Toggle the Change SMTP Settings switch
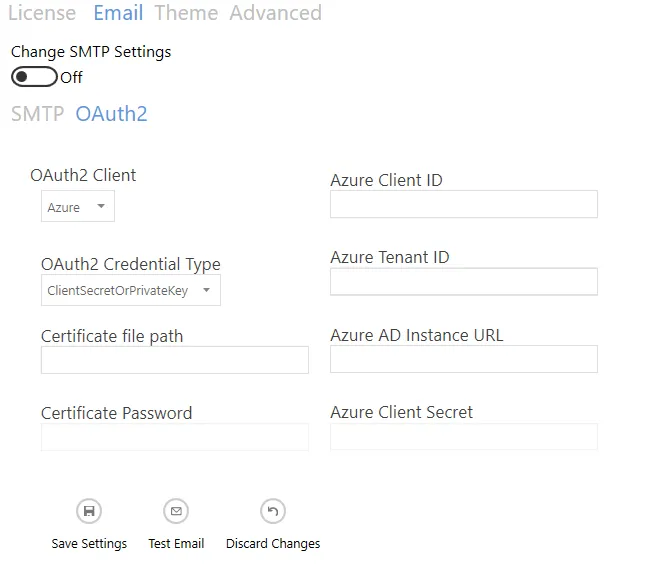Image resolution: width=647 pixels, height=573 pixels. click(34, 77)
